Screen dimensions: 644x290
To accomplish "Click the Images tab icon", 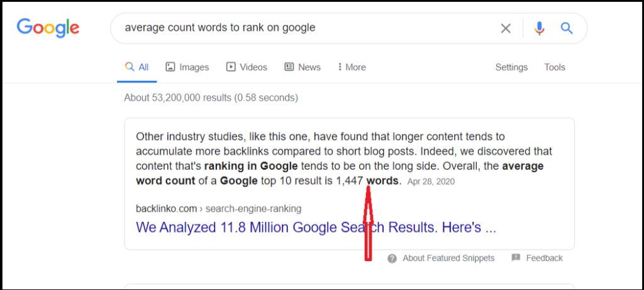I will click(x=170, y=67).
